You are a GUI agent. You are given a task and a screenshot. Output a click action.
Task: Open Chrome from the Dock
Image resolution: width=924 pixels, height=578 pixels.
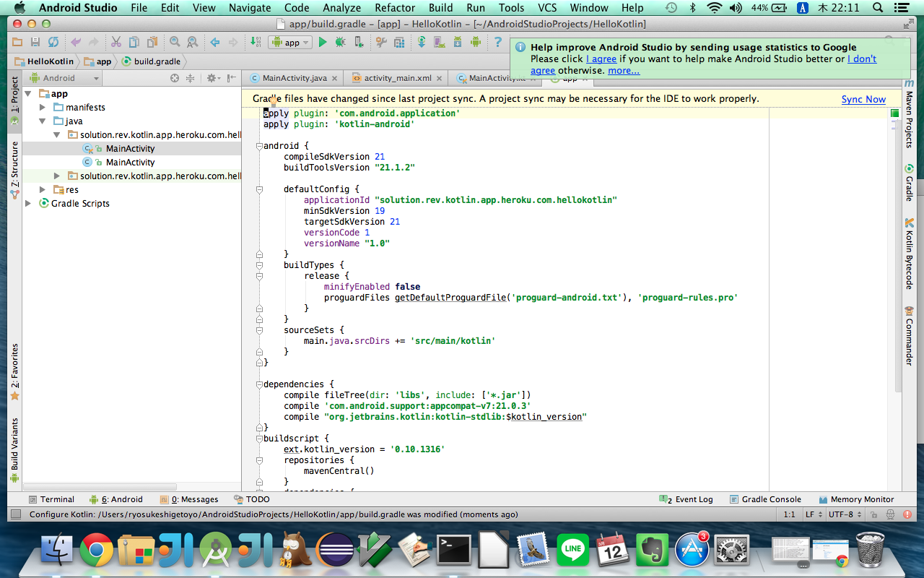(x=96, y=551)
